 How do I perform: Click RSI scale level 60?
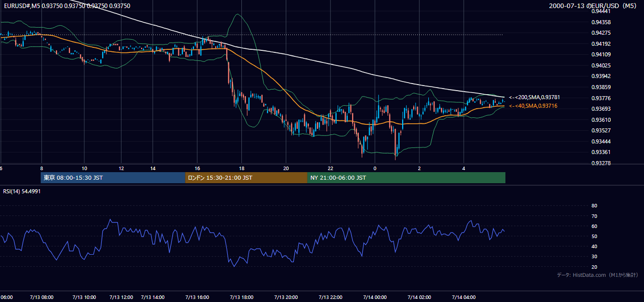[x=594, y=226]
